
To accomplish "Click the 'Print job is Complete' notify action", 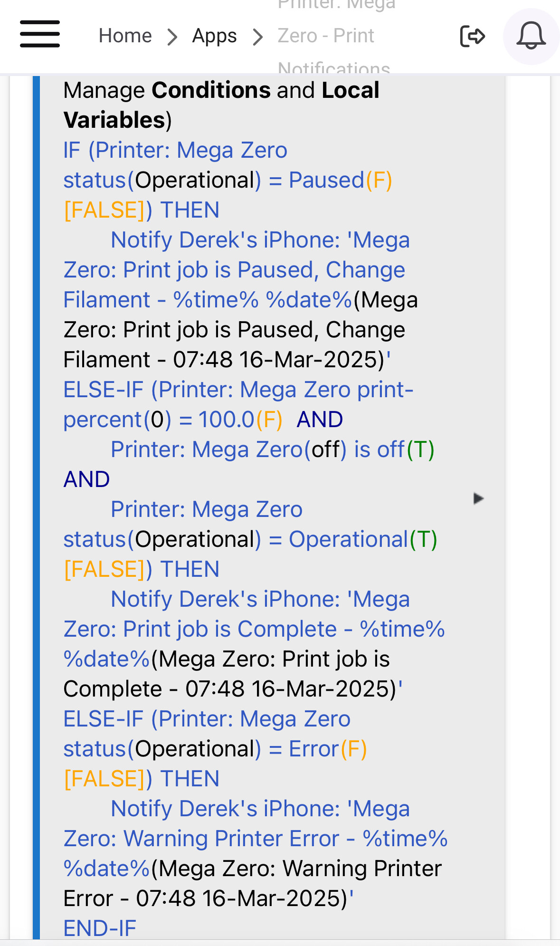I will coord(254,644).
